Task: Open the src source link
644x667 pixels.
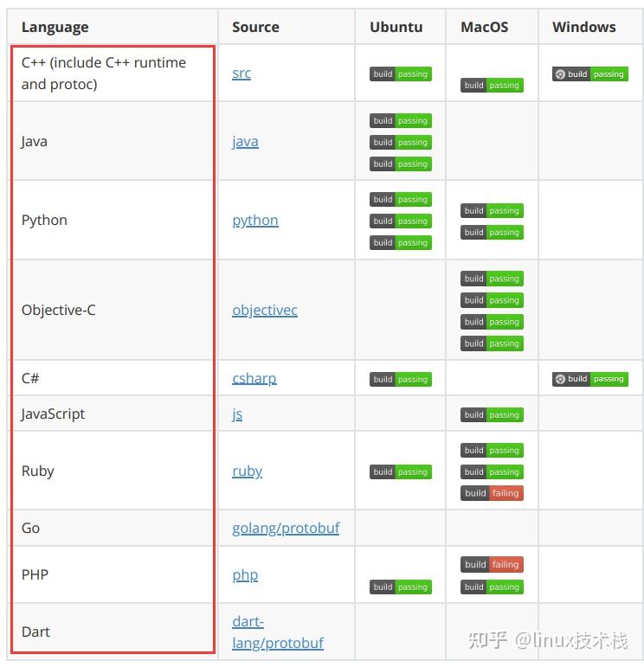Action: point(241,73)
